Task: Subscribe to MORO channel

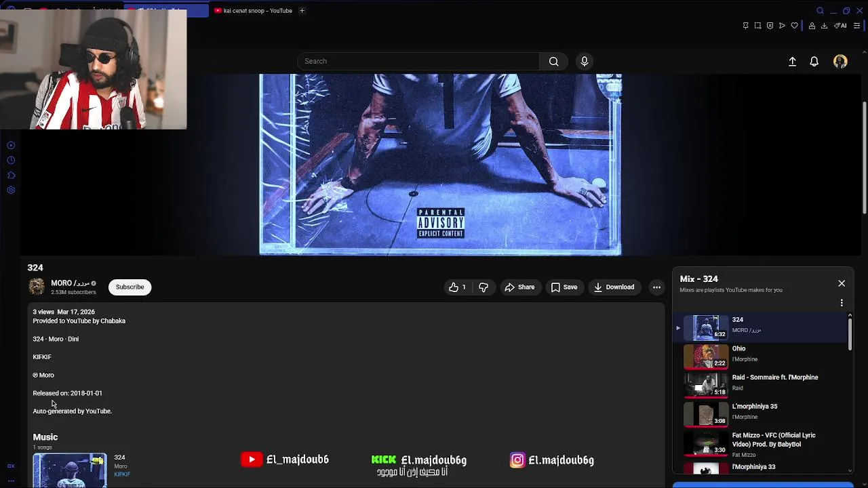Action: 130,287
